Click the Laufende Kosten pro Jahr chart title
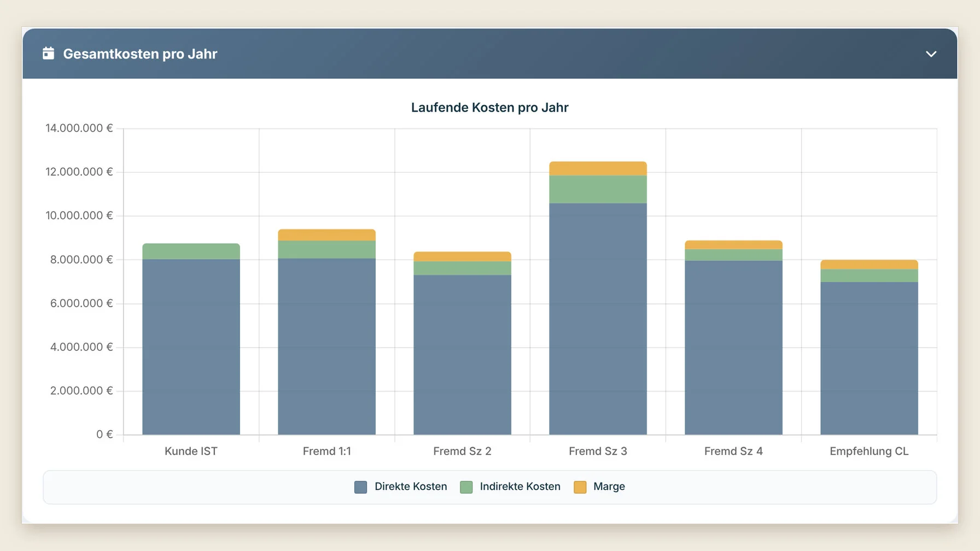 point(489,107)
